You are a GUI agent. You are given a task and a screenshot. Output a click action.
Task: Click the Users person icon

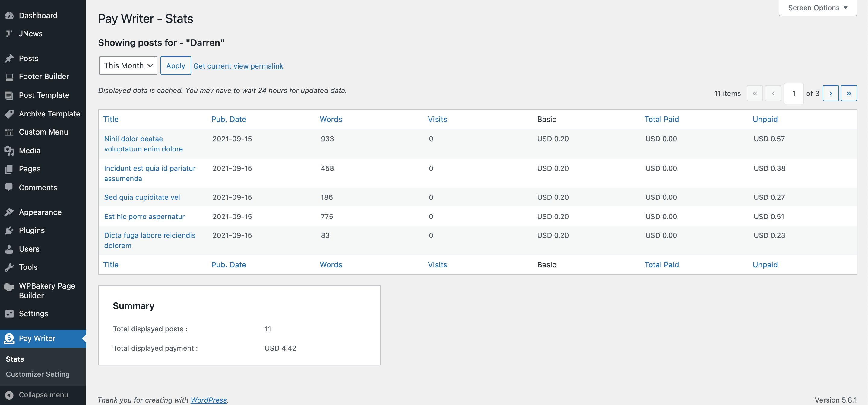coord(9,249)
